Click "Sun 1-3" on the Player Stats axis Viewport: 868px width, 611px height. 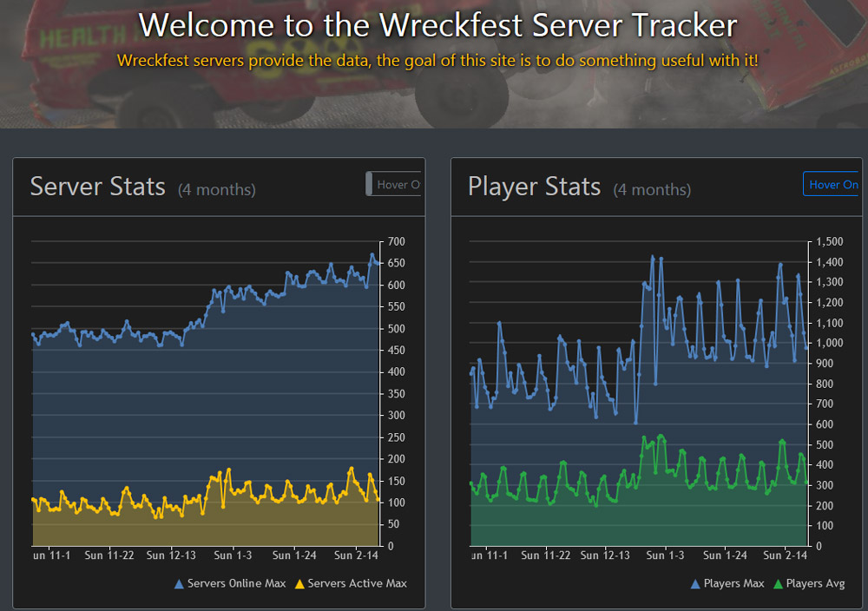click(x=666, y=555)
